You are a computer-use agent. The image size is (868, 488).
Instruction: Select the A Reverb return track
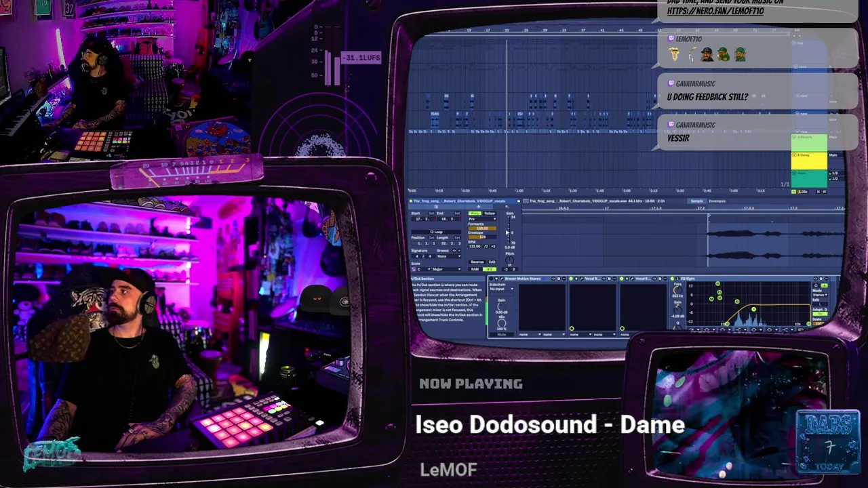click(809, 143)
